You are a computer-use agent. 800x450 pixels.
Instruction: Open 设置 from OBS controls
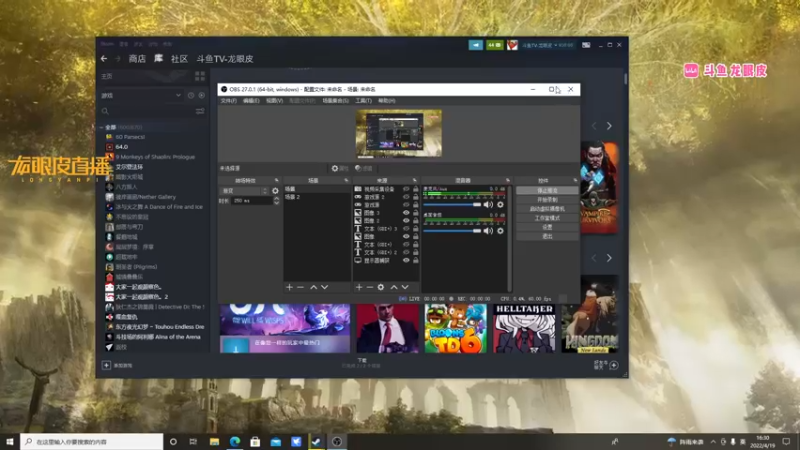pyautogui.click(x=547, y=227)
